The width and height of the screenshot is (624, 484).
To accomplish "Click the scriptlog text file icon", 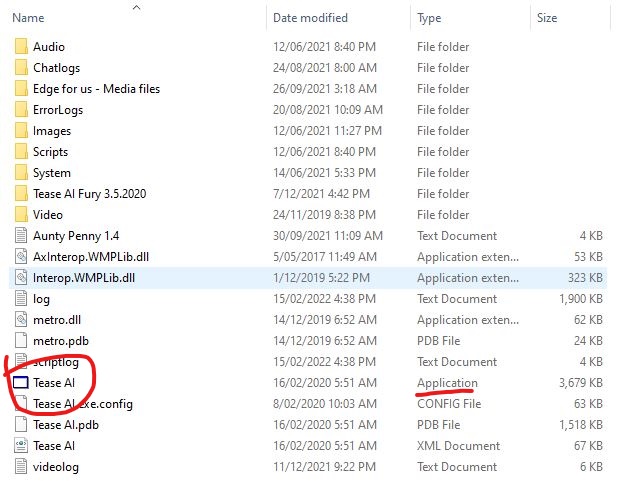I will (x=21, y=362).
